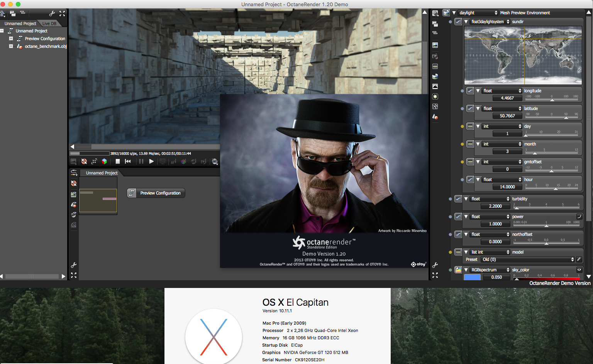The height and width of the screenshot is (364, 593).
Task: Click the stop render button
Action: (x=118, y=161)
